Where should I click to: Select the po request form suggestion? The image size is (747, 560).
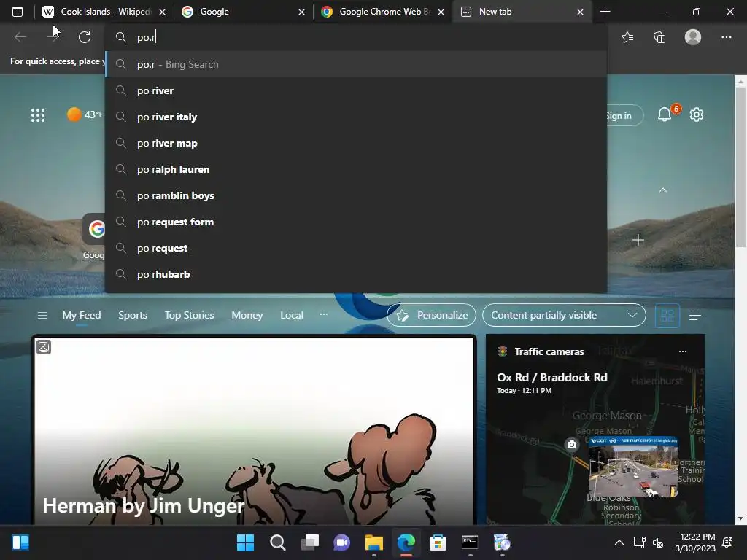click(356, 222)
